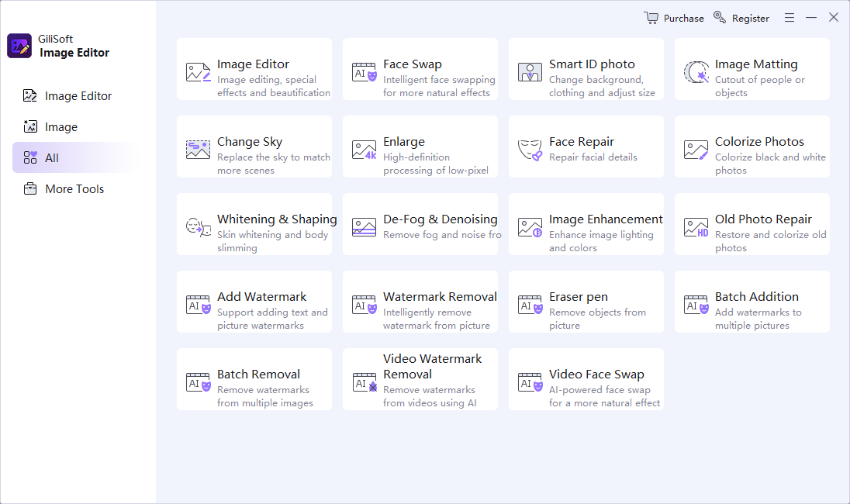Click 'Skin whitening and body slimming' text
The height and width of the screenshot is (504, 850).
click(x=273, y=241)
